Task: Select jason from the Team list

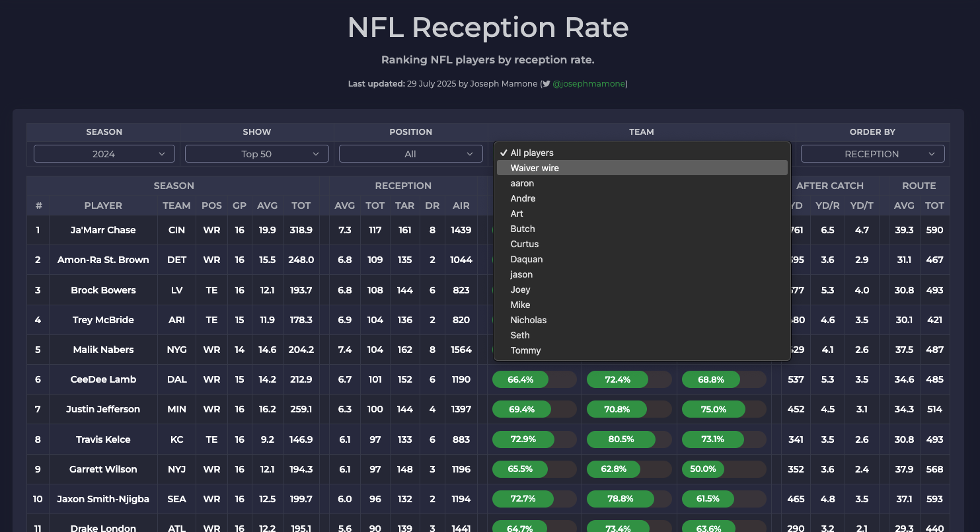Action: [x=642, y=274]
